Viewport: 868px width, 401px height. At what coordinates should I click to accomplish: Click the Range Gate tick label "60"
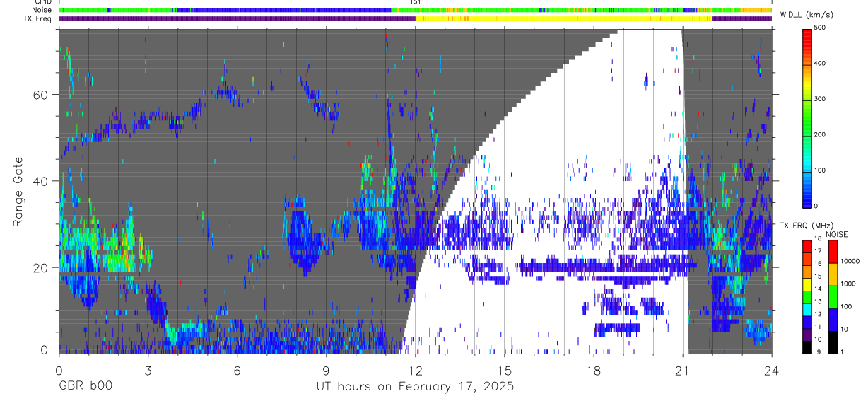click(x=40, y=95)
